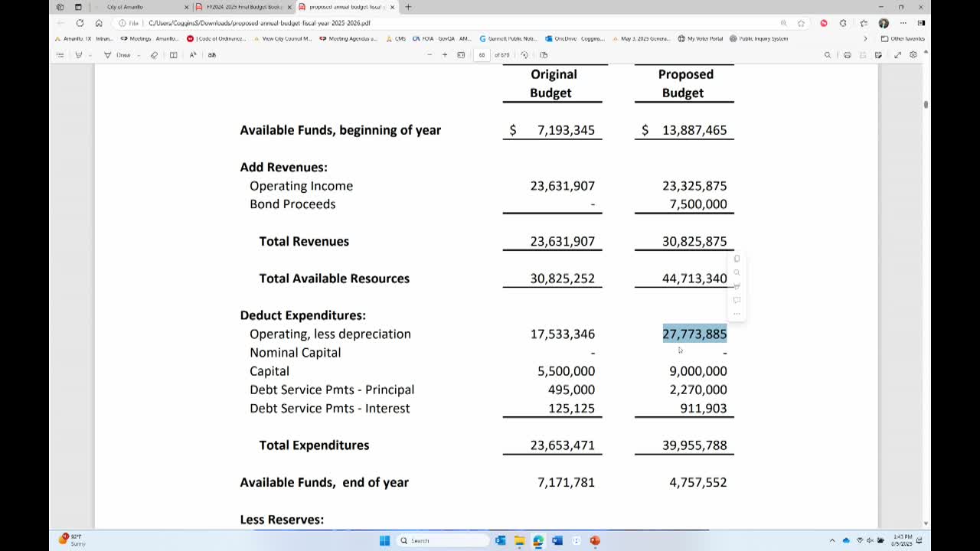
Task: Open the CMS bookmark
Action: point(396,38)
